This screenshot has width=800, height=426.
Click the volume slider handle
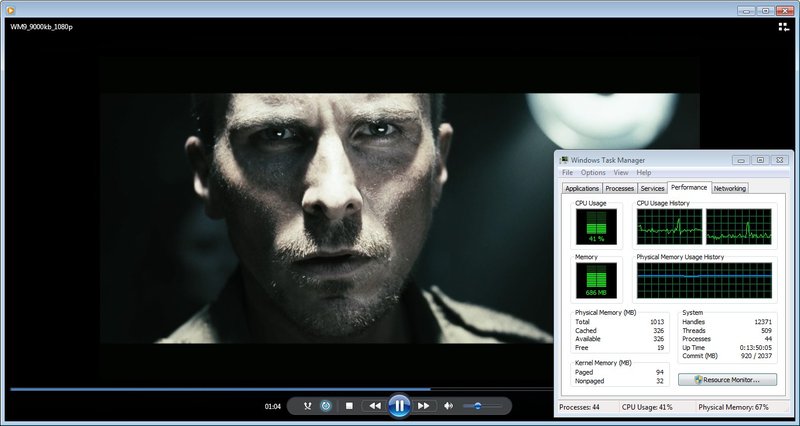coord(478,406)
